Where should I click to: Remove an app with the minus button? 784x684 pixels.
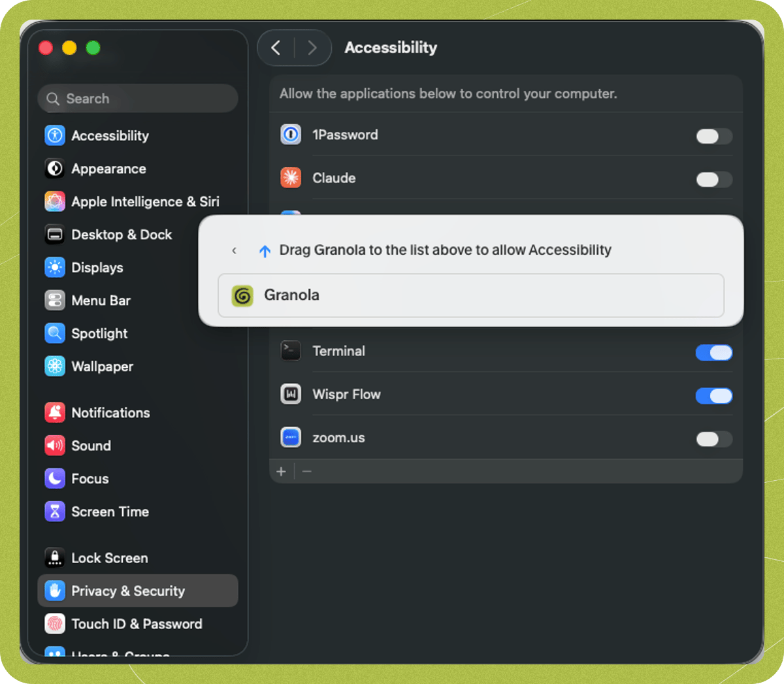[x=307, y=471]
